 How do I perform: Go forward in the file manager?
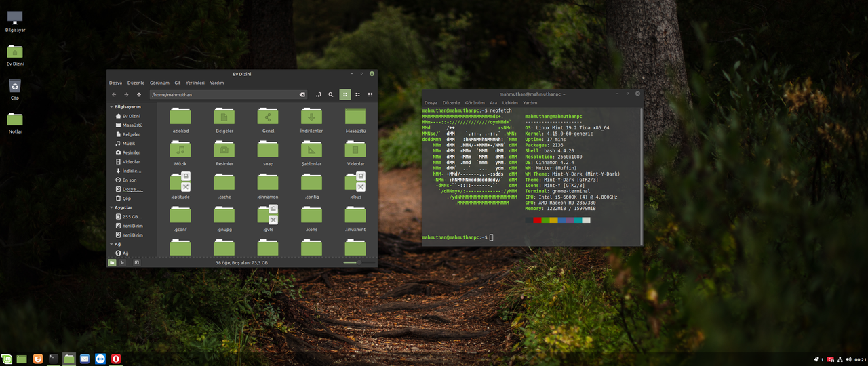[x=126, y=95]
